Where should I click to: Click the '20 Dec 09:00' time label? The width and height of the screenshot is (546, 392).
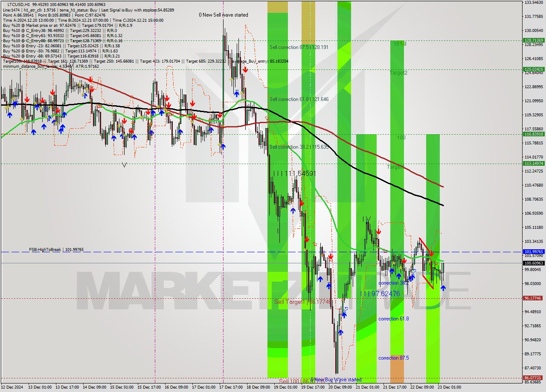coord(340,387)
